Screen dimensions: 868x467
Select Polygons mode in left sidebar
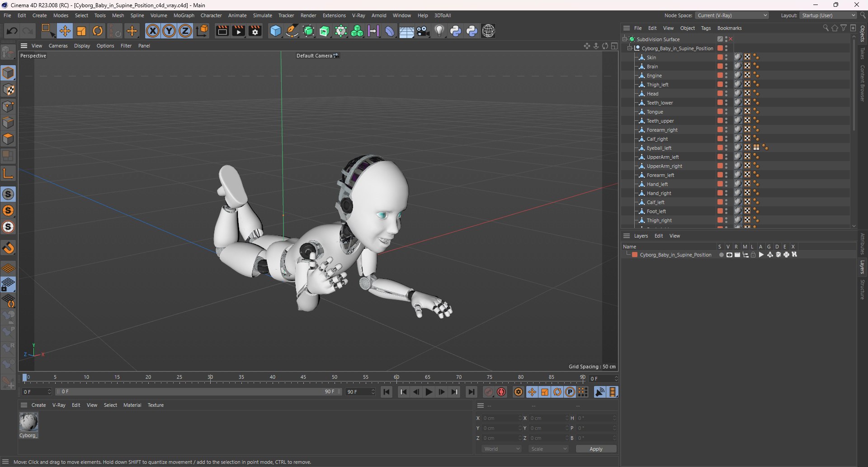point(9,139)
